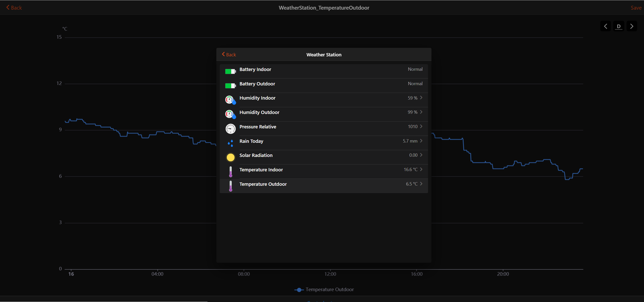Click the Pressure Relative dial icon
This screenshot has width=644, height=302.
(230, 129)
